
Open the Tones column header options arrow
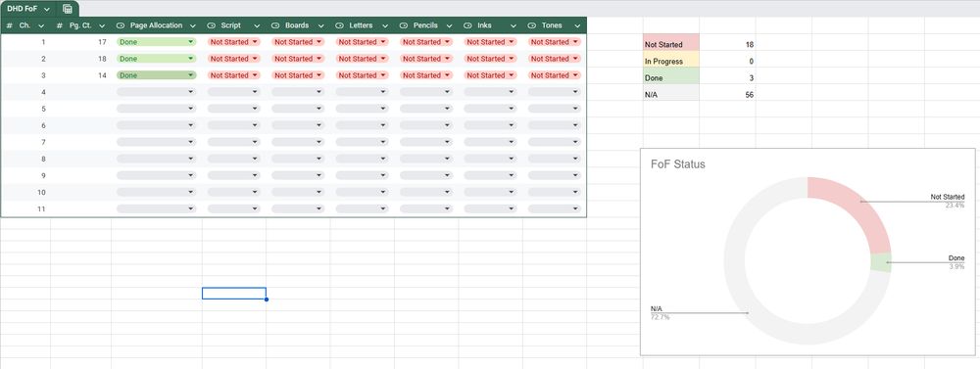(x=577, y=26)
